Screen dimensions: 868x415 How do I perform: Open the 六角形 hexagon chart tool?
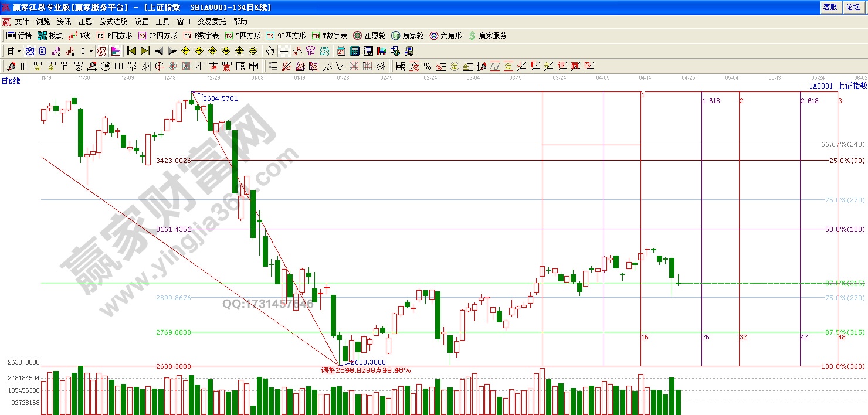click(446, 36)
